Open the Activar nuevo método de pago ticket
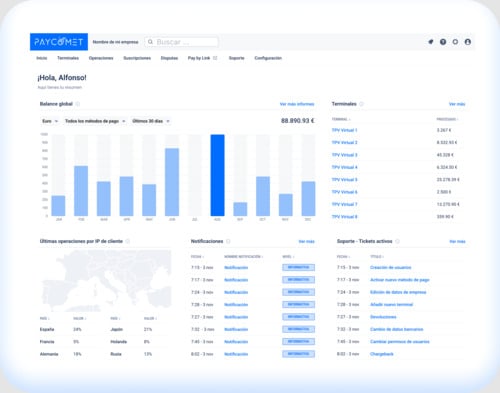 (x=400, y=280)
